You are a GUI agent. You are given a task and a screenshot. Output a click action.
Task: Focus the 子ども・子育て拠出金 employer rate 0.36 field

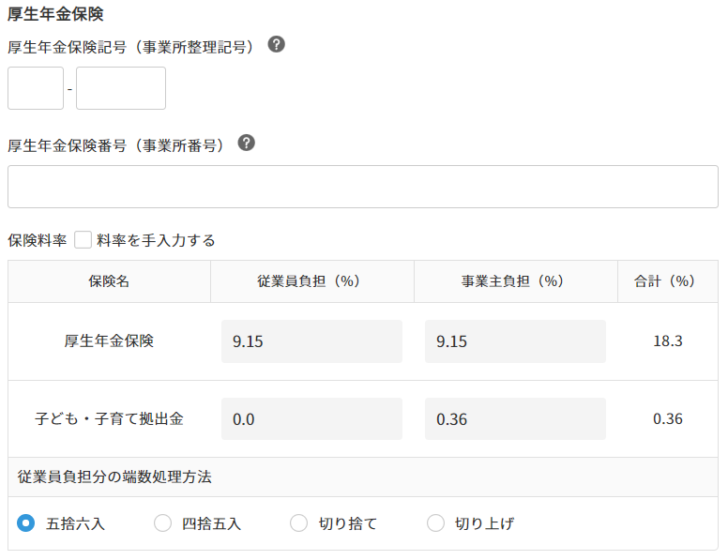point(515,419)
